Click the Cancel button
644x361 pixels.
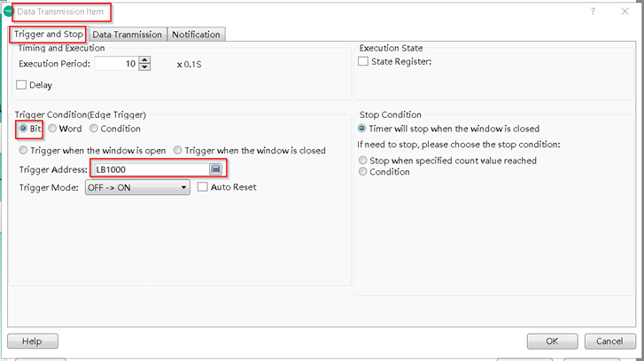pyautogui.click(x=609, y=341)
